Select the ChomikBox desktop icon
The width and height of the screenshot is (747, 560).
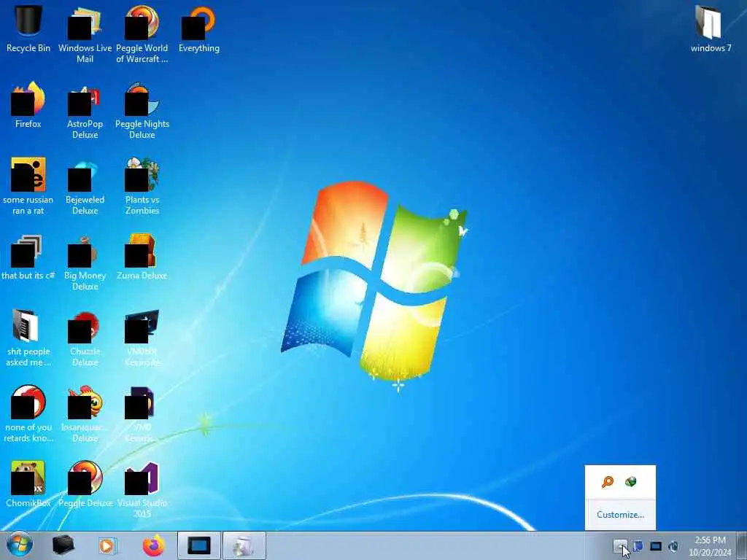(x=28, y=483)
